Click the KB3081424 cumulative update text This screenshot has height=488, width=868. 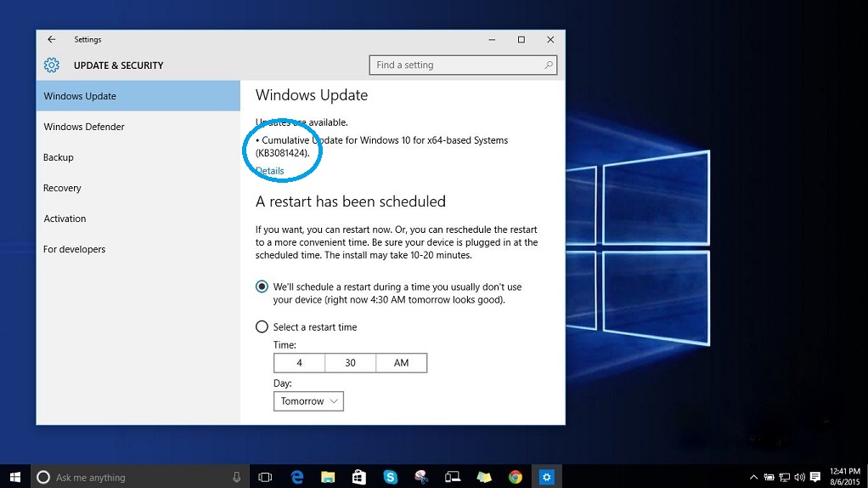pyautogui.click(x=382, y=146)
